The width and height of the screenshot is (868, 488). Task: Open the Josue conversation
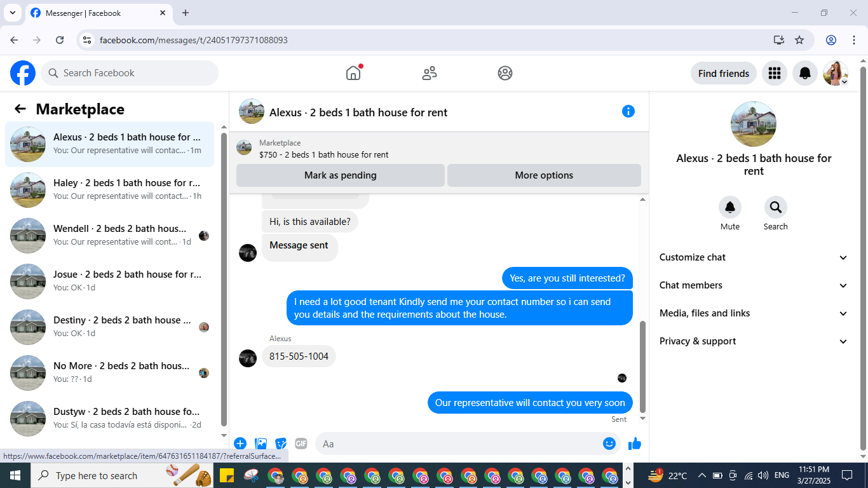(x=109, y=281)
